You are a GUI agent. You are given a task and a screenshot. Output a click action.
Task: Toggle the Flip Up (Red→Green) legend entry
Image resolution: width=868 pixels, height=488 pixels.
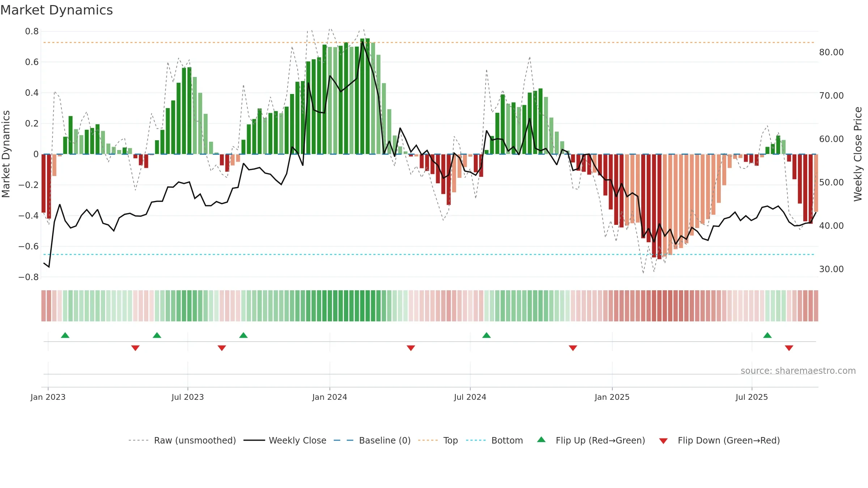pyautogui.click(x=591, y=440)
